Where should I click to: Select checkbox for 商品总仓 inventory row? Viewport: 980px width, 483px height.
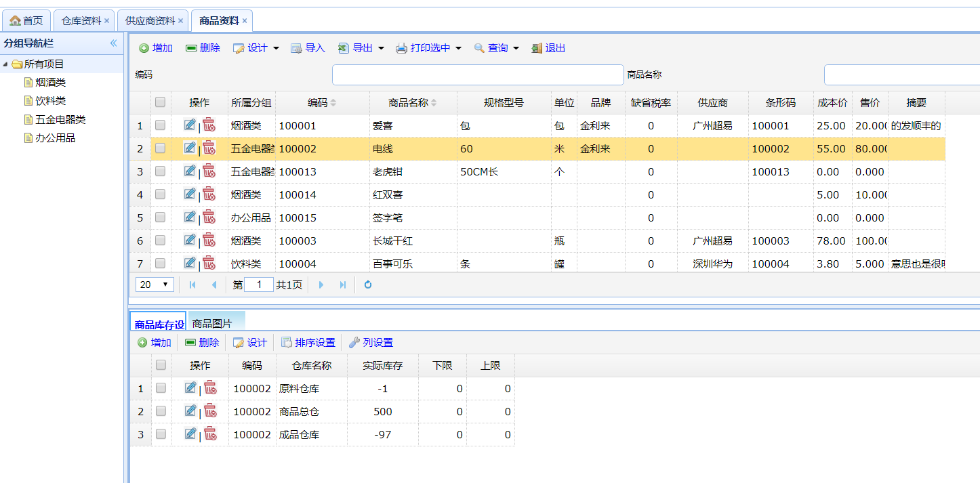click(x=161, y=411)
